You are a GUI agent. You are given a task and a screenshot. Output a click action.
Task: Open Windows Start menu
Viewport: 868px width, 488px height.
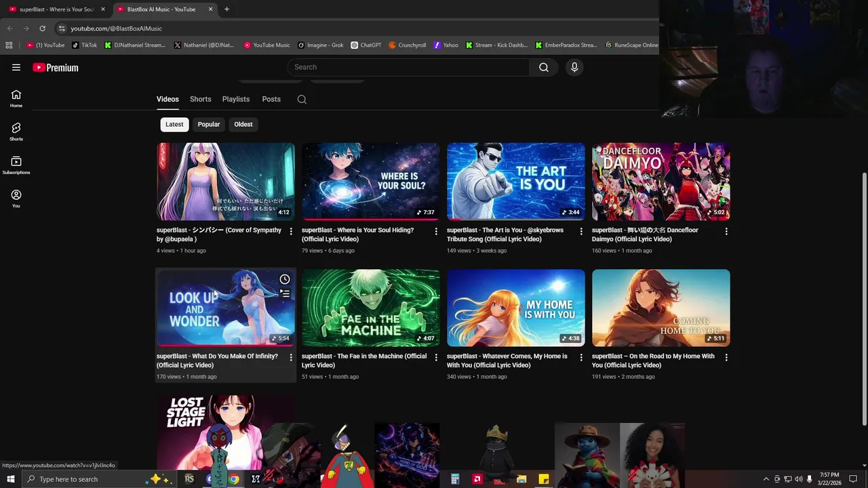[11, 479]
